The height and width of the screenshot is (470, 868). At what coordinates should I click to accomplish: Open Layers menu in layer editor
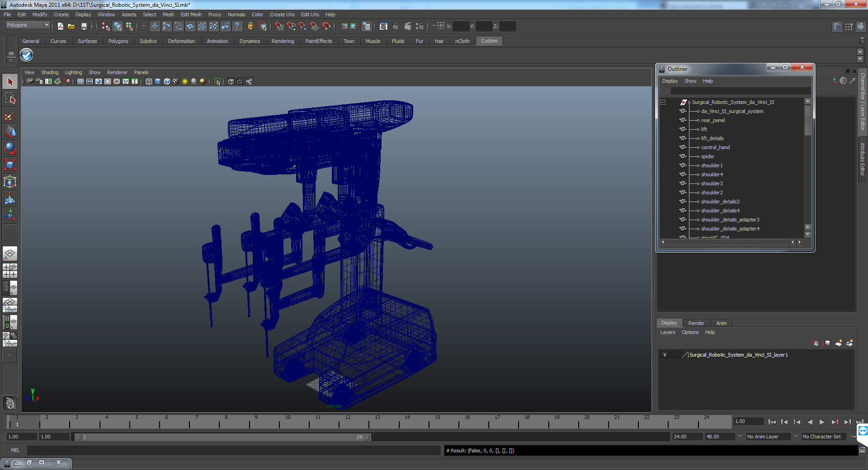(668, 333)
